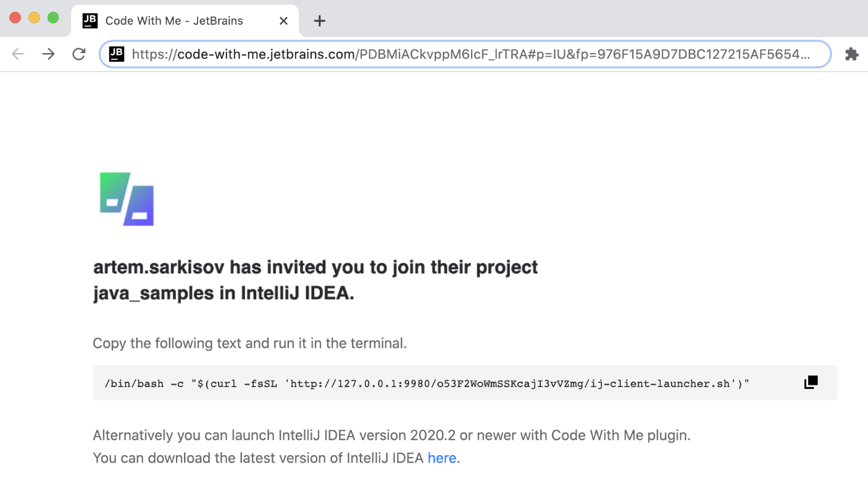Reload the Code With Me page
The height and width of the screenshot is (494, 868).
tap(79, 54)
